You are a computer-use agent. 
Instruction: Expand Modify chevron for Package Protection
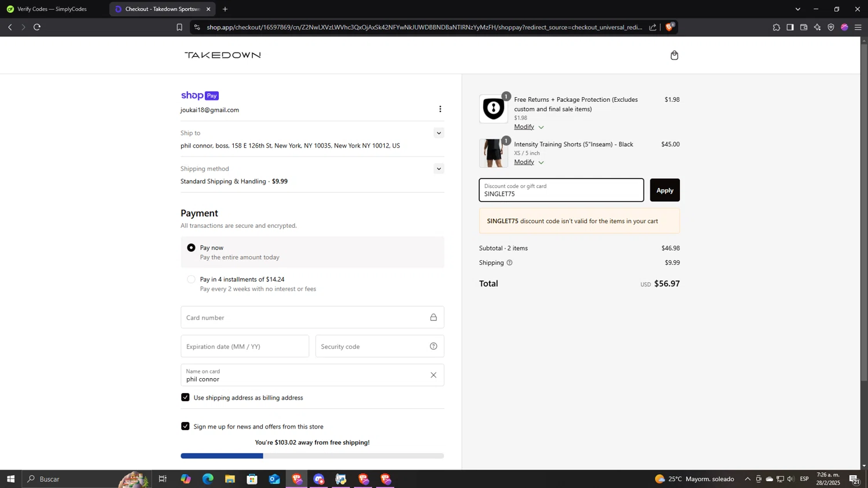541,127
